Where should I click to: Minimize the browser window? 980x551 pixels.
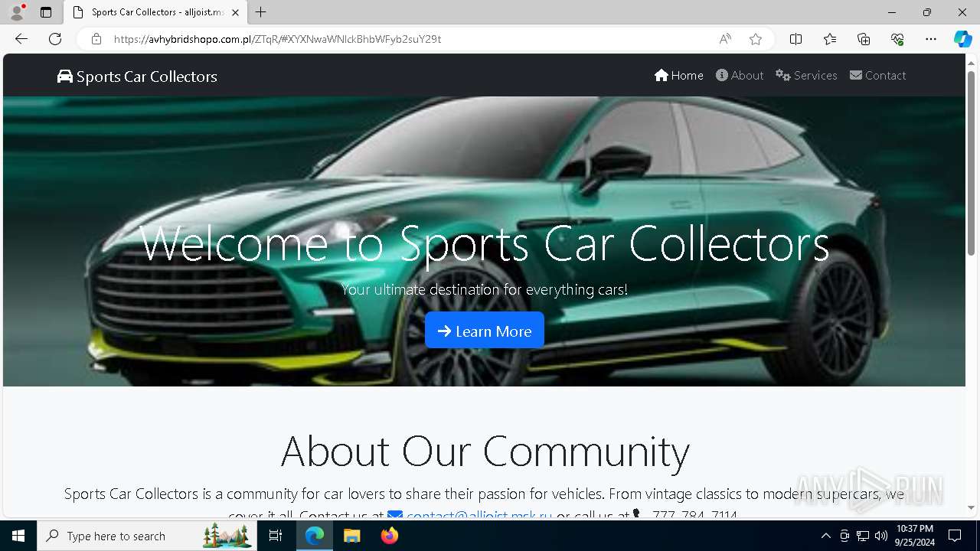pos(892,12)
